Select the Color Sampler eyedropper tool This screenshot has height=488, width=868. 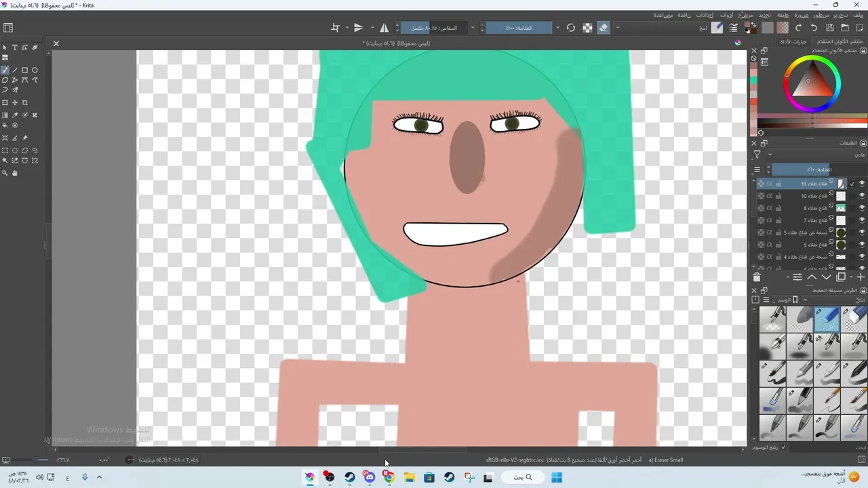pos(15,115)
